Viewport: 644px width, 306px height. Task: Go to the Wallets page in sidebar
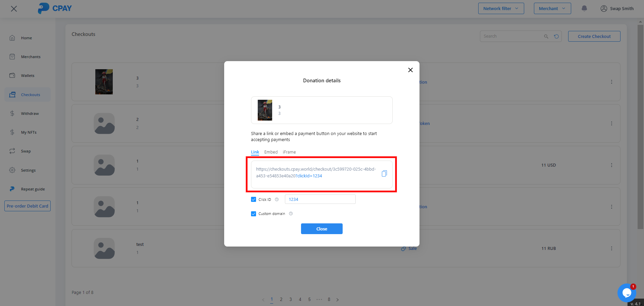pyautogui.click(x=28, y=76)
